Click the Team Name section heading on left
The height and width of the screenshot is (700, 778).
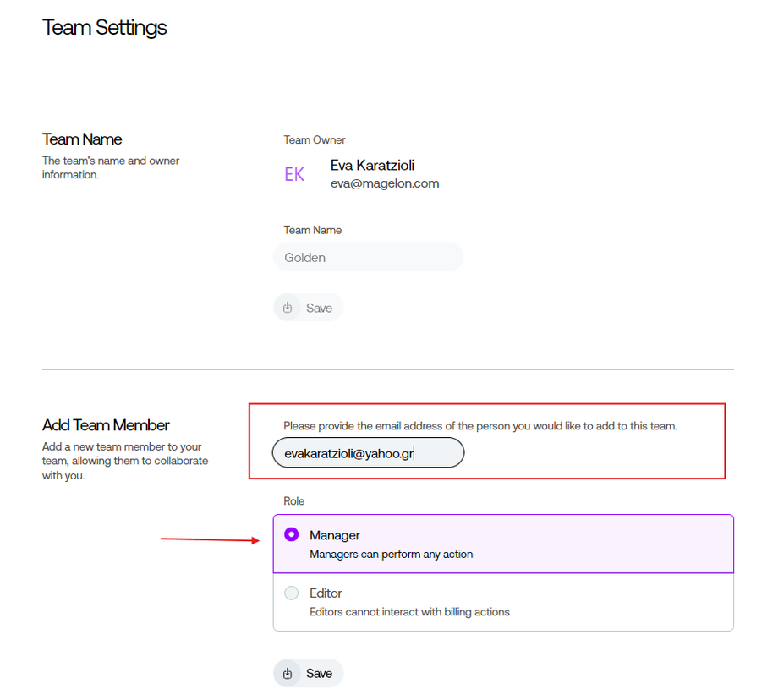coord(82,139)
